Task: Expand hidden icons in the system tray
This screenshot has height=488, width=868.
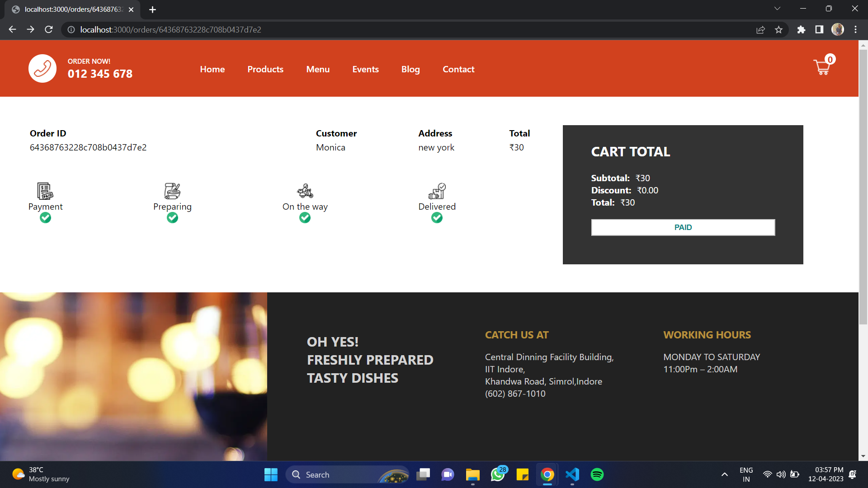Action: click(x=724, y=474)
